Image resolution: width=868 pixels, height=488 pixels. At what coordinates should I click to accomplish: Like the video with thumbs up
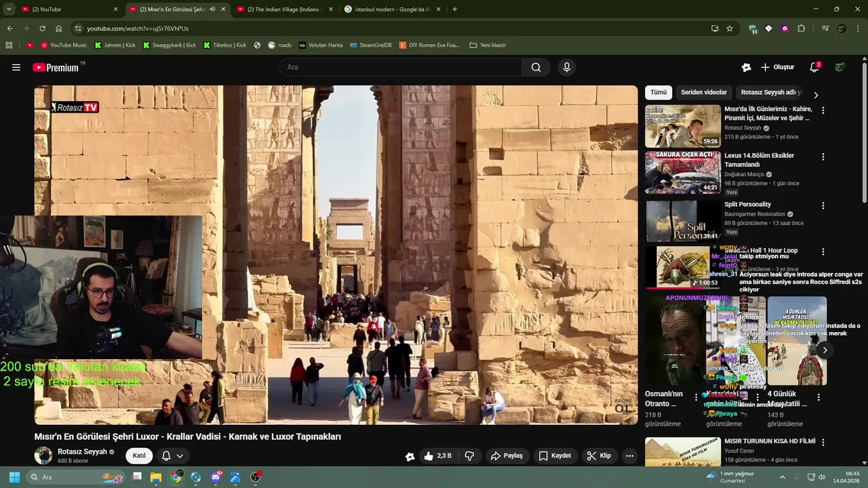coord(437,455)
